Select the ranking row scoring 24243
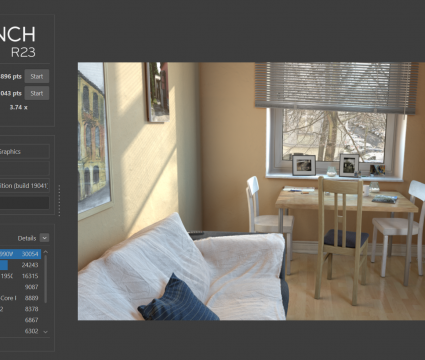Viewport: 425px width, 360px height. (20, 265)
